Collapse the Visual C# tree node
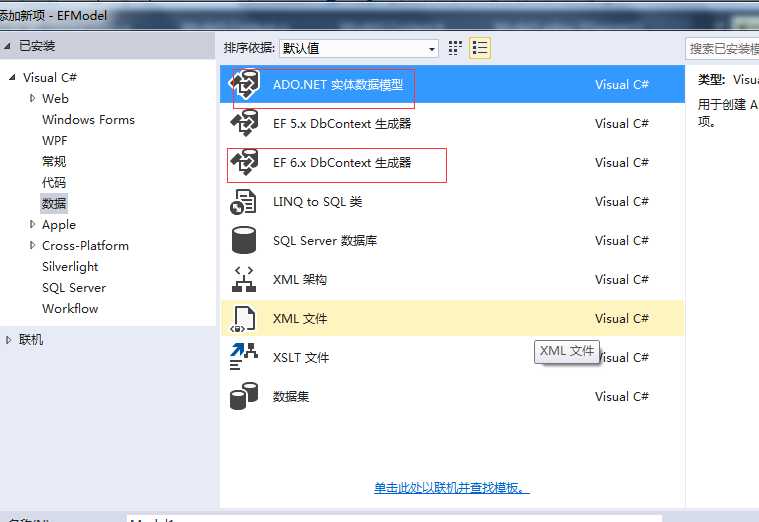 tap(12, 77)
